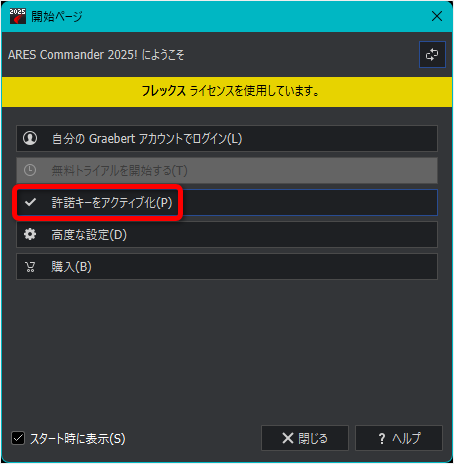
Task: Click the question mark icon in ヘルプ
Action: coord(382,438)
